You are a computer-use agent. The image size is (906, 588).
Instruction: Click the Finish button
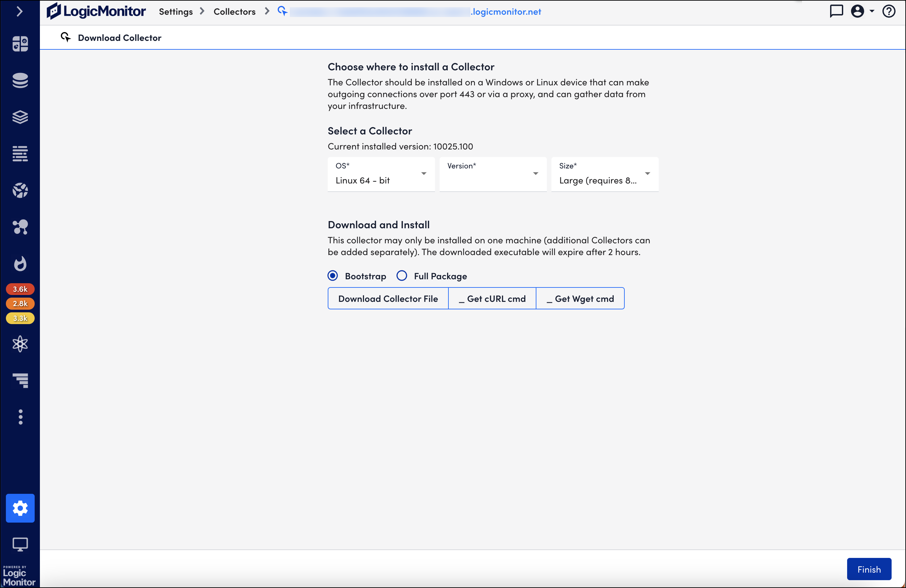869,569
